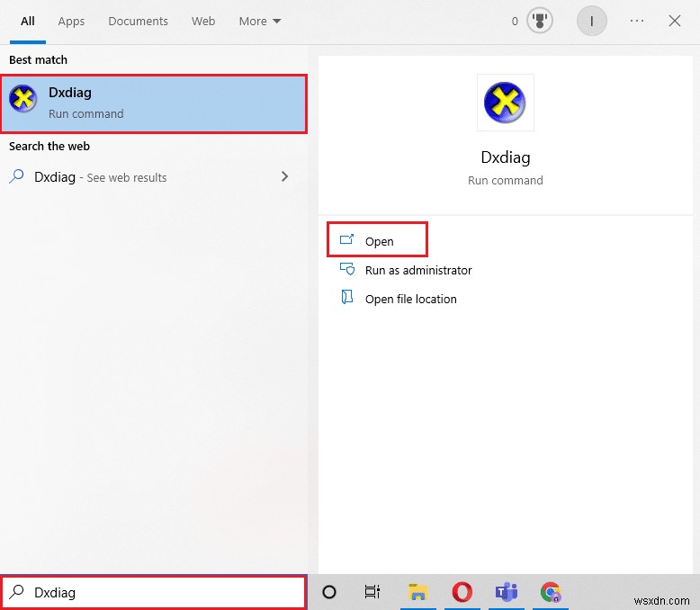
Task: Open Google Chrome from the taskbar
Action: (x=551, y=592)
